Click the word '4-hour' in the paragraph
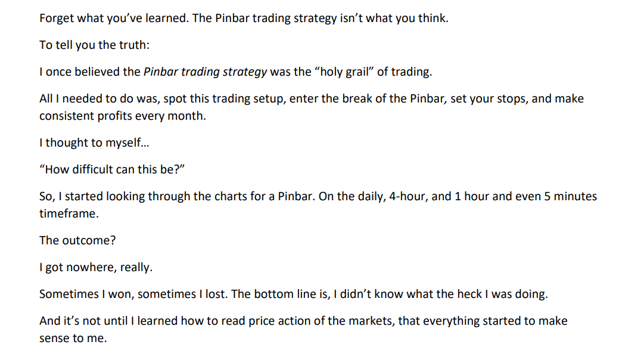Screen dimensions: 644x351 407,197
